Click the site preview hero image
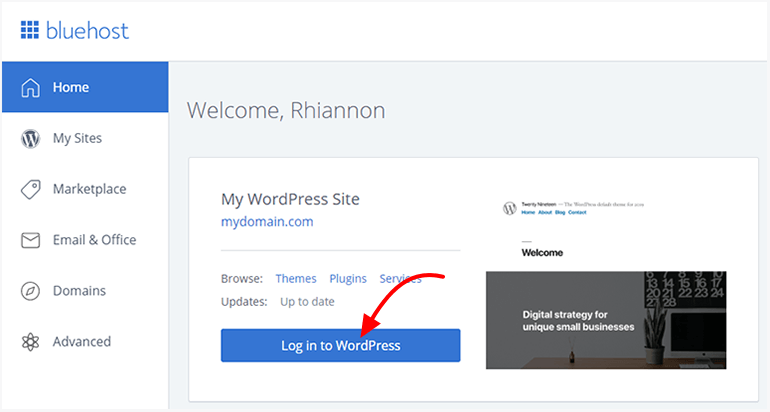Image resolution: width=770 pixels, height=412 pixels. pyautogui.click(x=606, y=320)
